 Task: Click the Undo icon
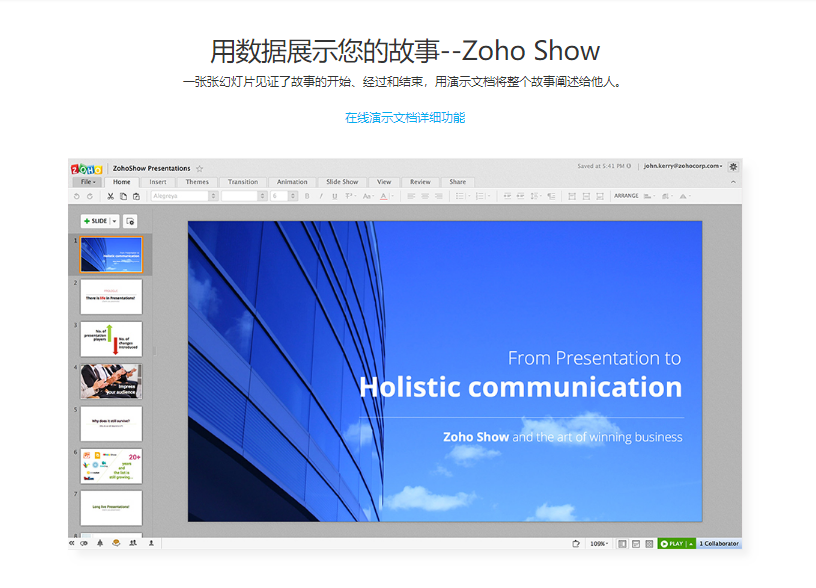pos(77,196)
